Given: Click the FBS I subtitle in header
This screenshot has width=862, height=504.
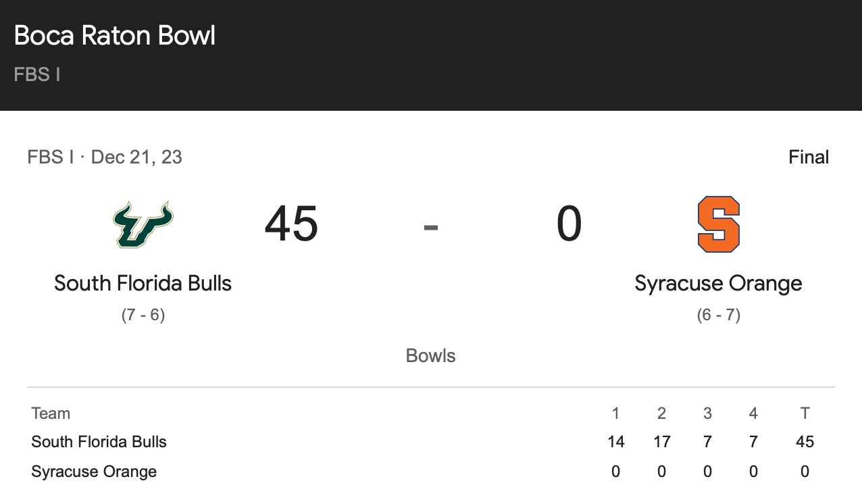Looking at the screenshot, I should point(37,74).
